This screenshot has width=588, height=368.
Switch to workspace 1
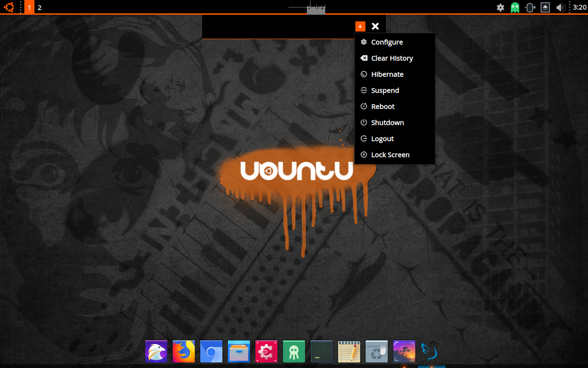point(29,7)
